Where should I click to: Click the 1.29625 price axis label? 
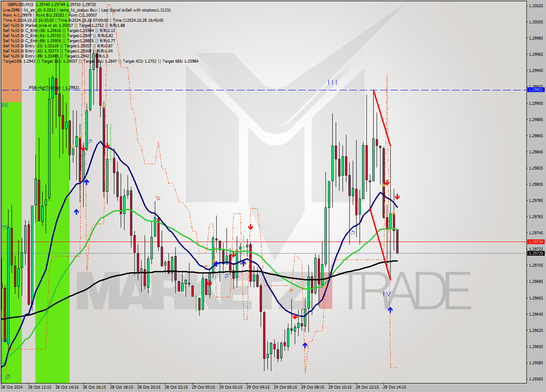[536, 331]
